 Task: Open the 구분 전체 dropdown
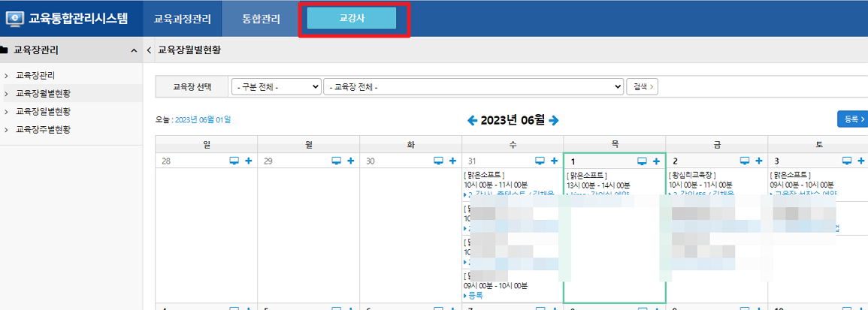(276, 86)
